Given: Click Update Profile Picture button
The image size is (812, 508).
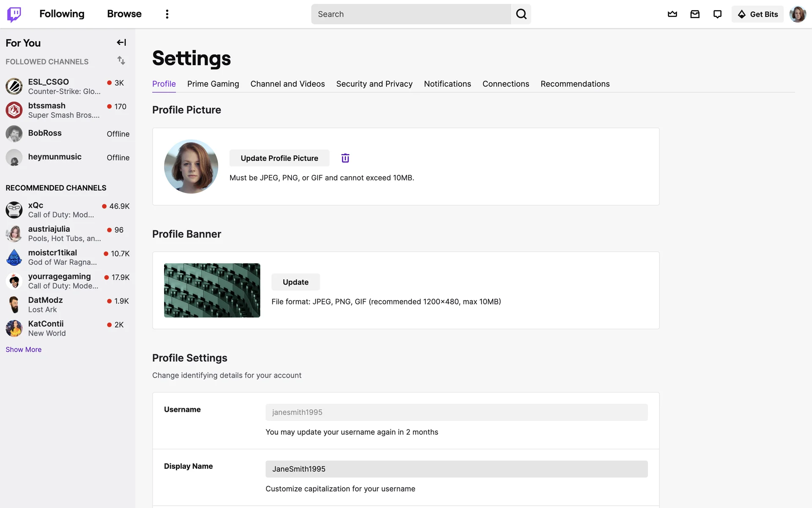Looking at the screenshot, I should click(x=279, y=158).
